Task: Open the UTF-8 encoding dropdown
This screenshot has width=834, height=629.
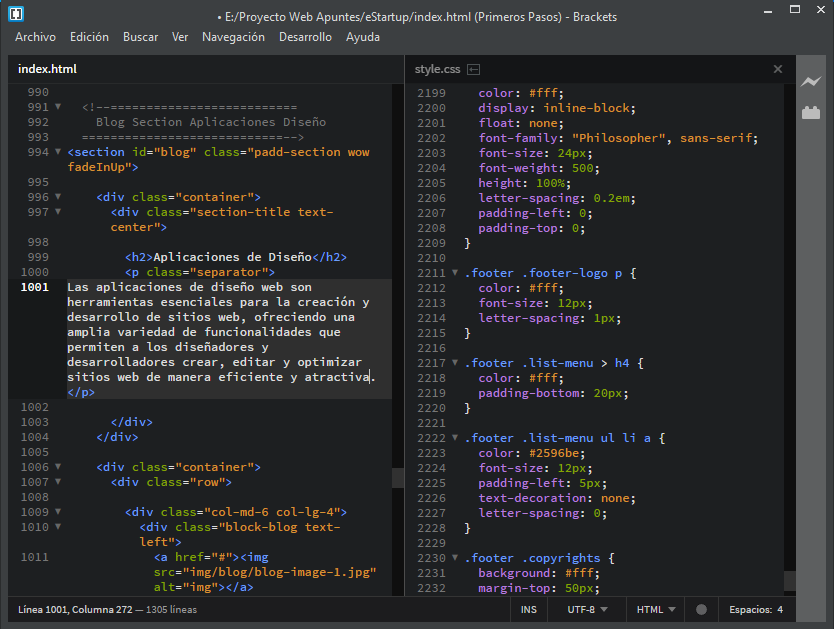Action: [587, 609]
